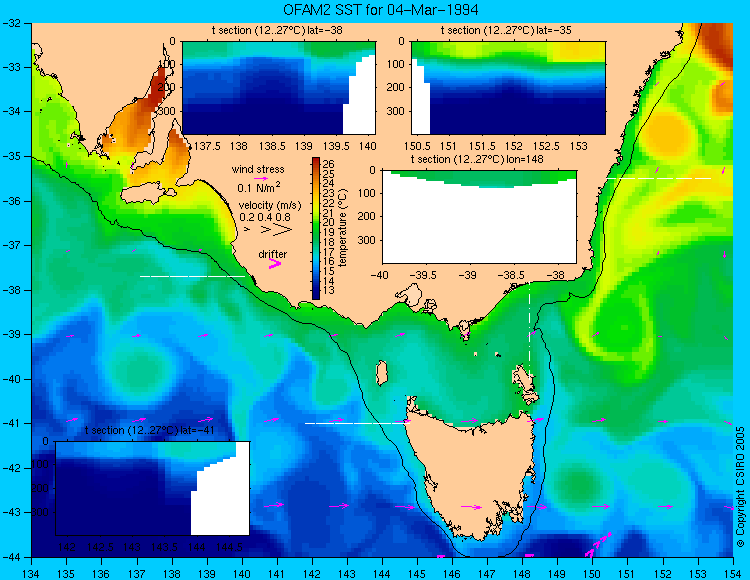
Task: Click Kangaroo Island on the map
Action: point(146,194)
